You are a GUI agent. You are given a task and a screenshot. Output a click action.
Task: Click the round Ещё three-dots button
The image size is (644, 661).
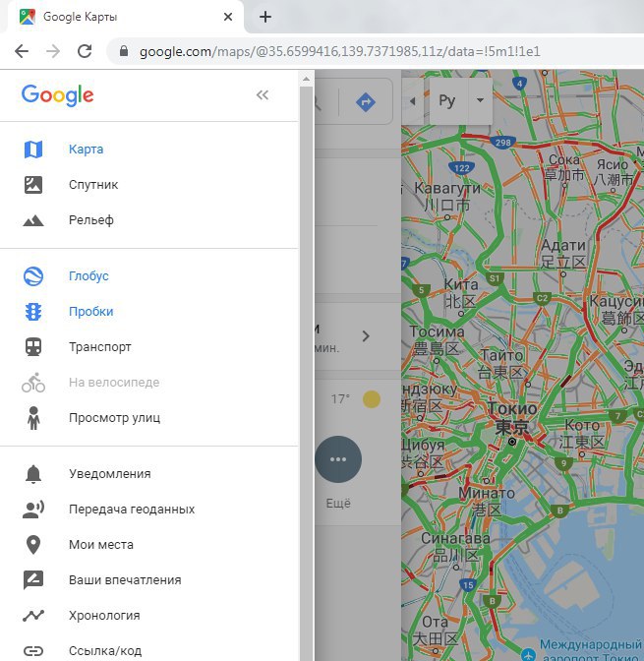pos(338,459)
